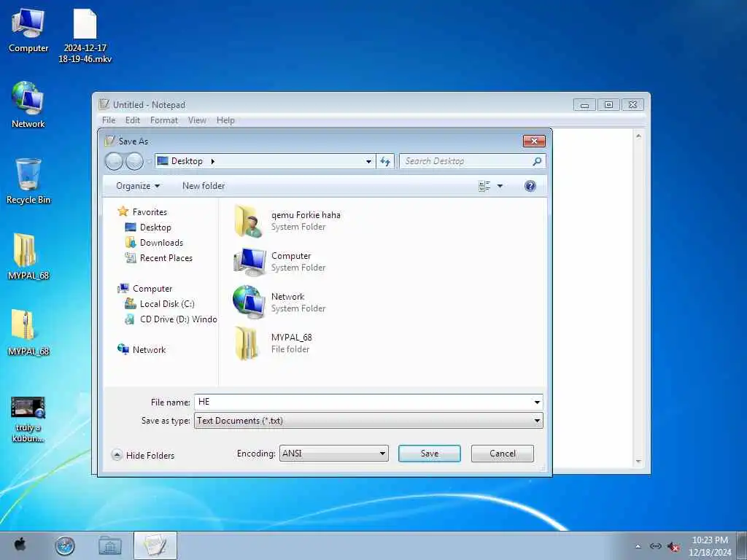Open the Help menu in Notepad
Image resolution: width=747 pixels, height=560 pixels.
[225, 120]
